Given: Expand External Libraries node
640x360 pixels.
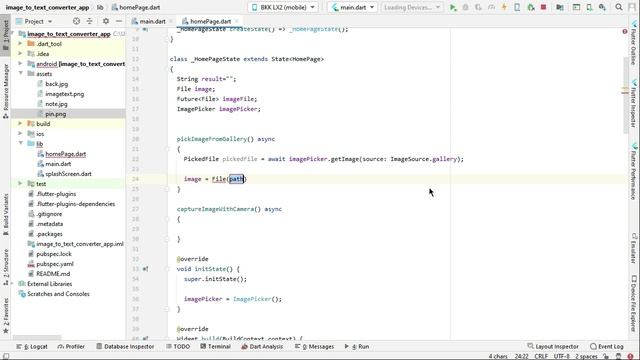Looking at the screenshot, I should click(13, 284).
